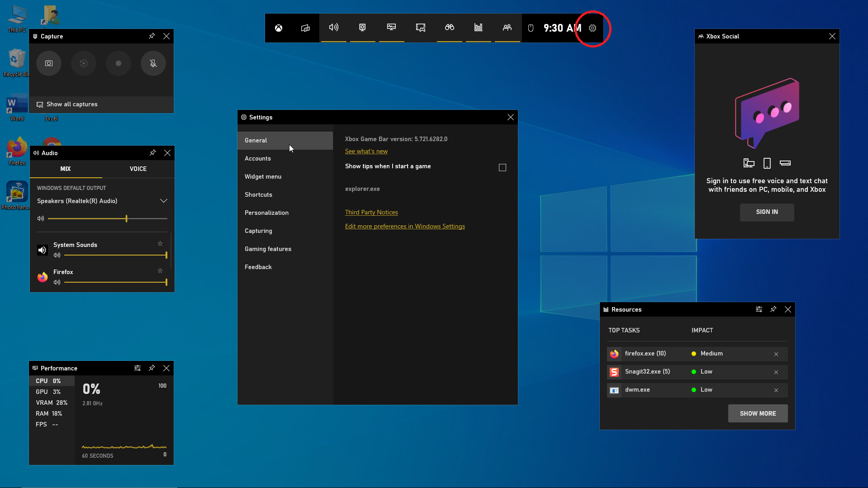Screen dimensions: 868x488
Task: Open the Audio widget from the Game Bar
Action: tap(334, 28)
